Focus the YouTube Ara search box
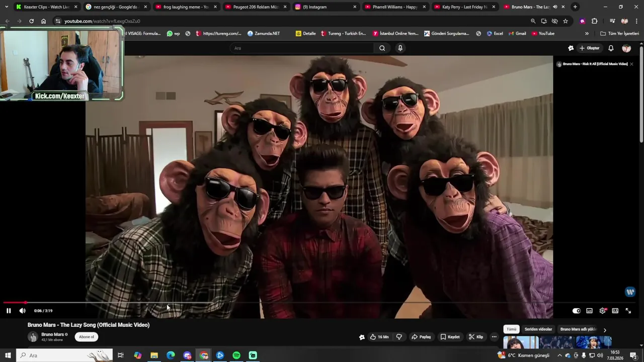Screen dimensions: 644x362 (x=302, y=48)
